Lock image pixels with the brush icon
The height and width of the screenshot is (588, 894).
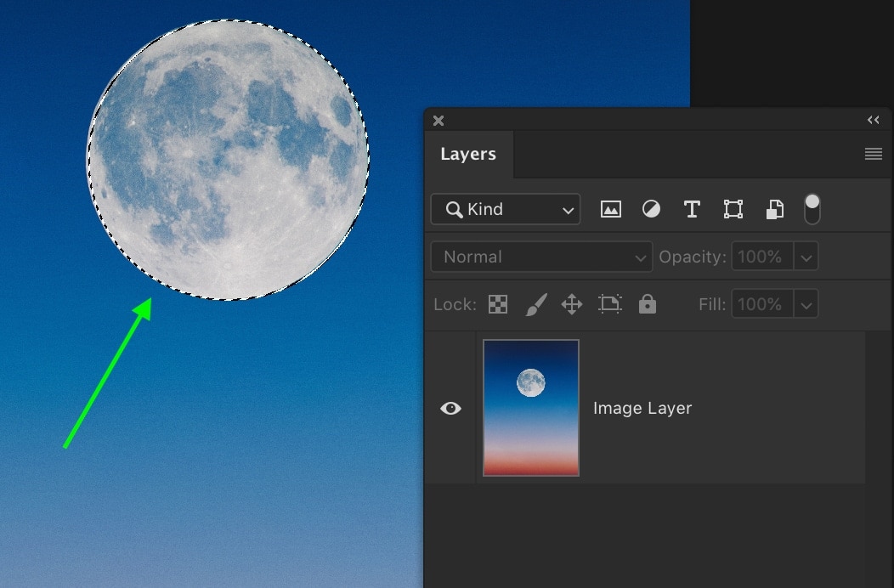535,303
